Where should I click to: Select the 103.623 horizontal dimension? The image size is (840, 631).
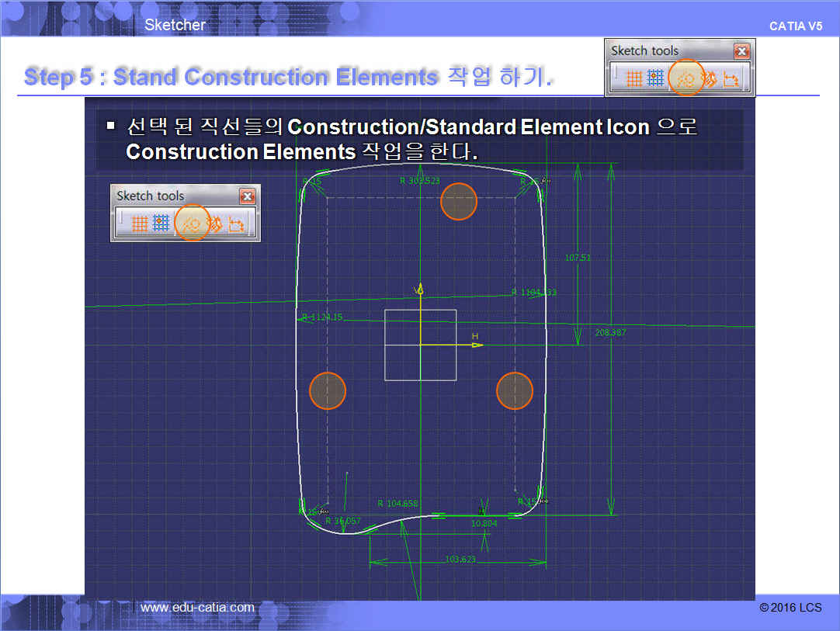point(460,559)
